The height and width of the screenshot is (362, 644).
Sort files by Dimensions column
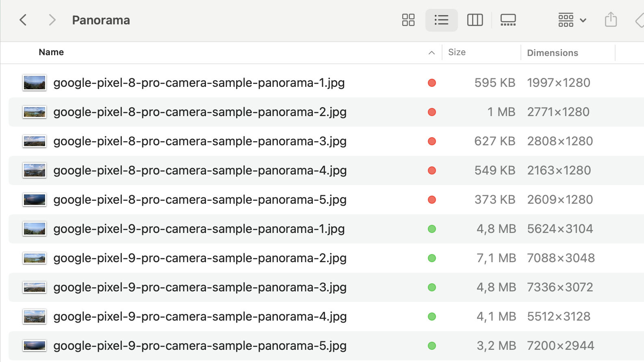(552, 53)
